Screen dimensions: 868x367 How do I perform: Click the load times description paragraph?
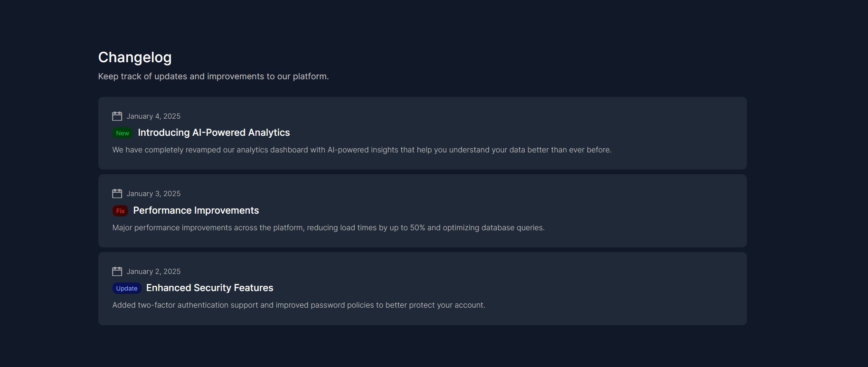coord(328,228)
